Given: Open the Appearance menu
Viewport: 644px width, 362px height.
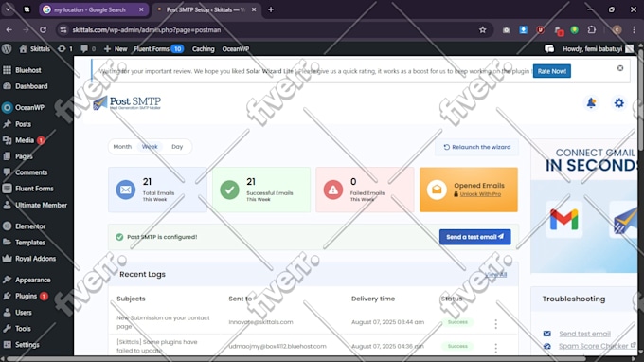Looking at the screenshot, I should [x=33, y=280].
